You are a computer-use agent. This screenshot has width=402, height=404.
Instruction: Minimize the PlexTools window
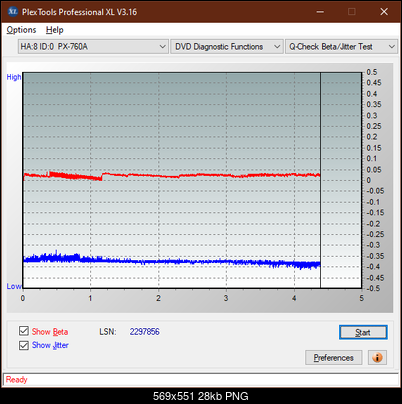tap(320, 12)
